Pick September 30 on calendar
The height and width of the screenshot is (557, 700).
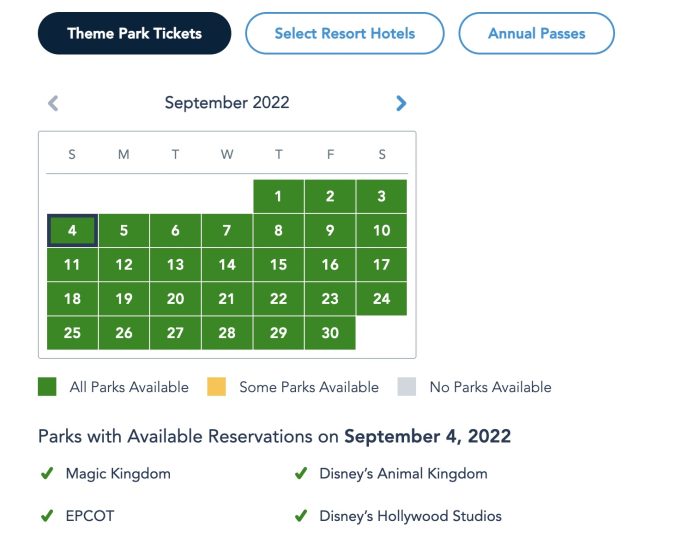click(330, 333)
